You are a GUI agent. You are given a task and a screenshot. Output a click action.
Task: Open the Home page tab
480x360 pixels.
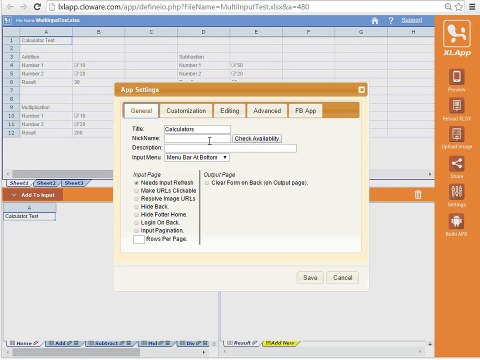pos(24,343)
